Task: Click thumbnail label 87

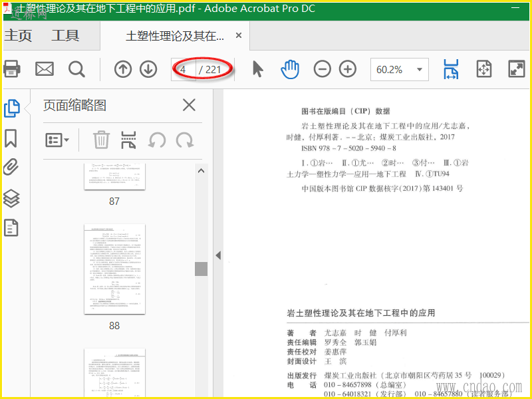Action: [x=114, y=201]
